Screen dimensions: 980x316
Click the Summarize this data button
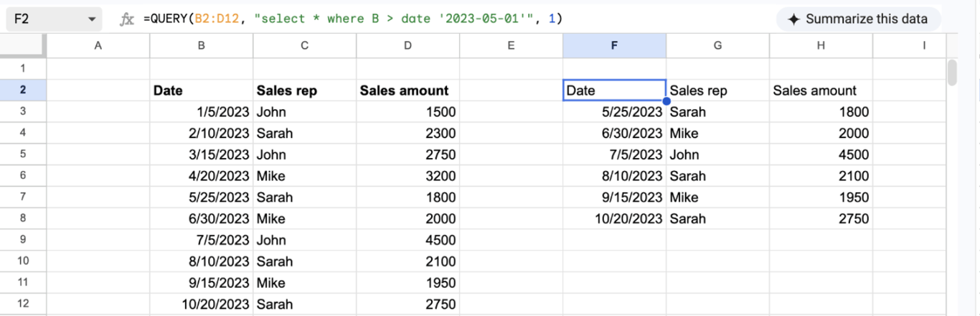click(x=858, y=19)
